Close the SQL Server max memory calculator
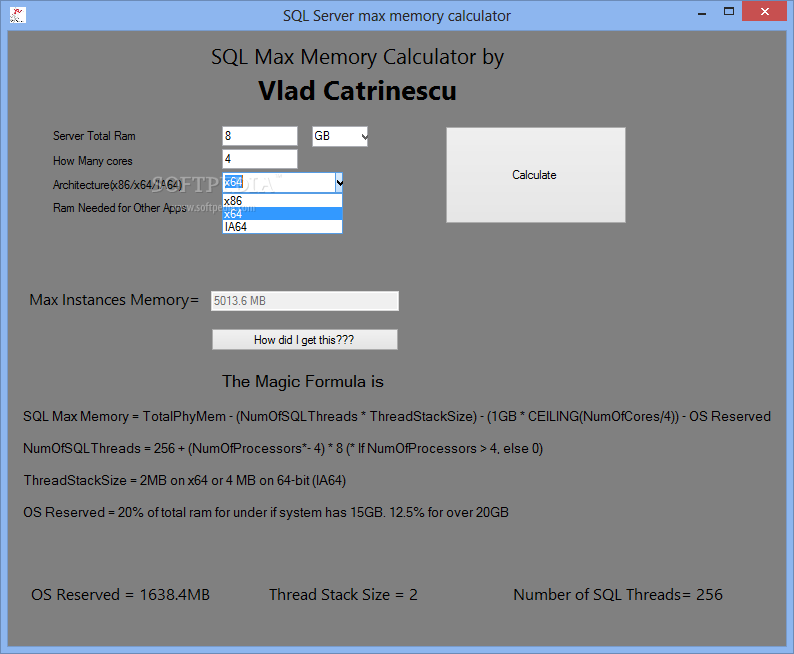 coord(765,11)
